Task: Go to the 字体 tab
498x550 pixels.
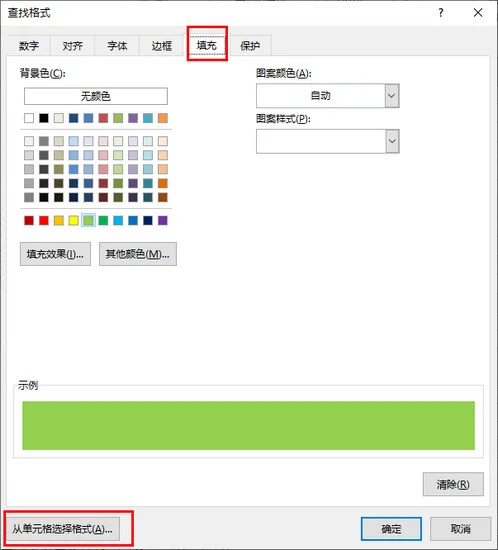Action: click(x=117, y=46)
